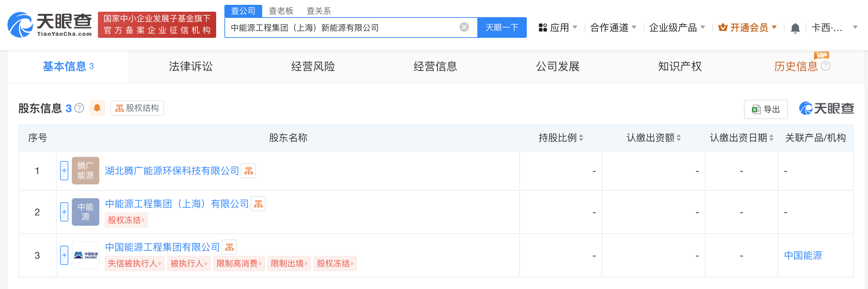
Task: Open 中能源工程集团(上海)有限公司 link
Action: [x=177, y=204]
